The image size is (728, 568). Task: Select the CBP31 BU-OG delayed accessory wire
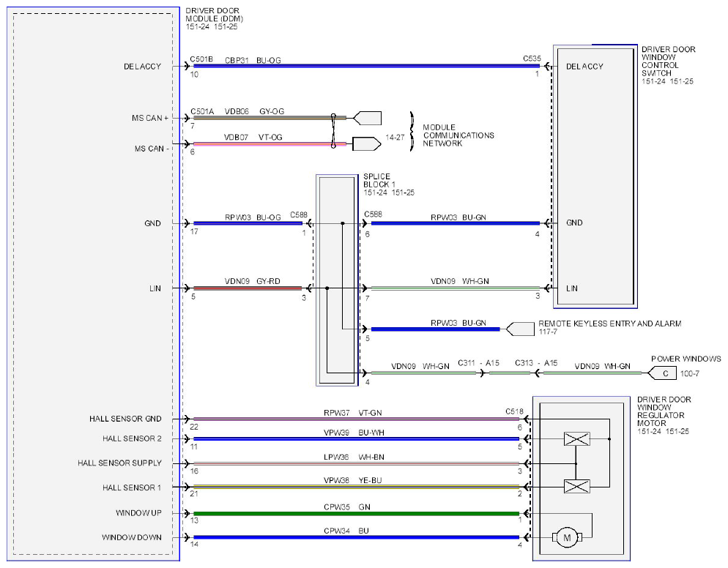click(366, 66)
